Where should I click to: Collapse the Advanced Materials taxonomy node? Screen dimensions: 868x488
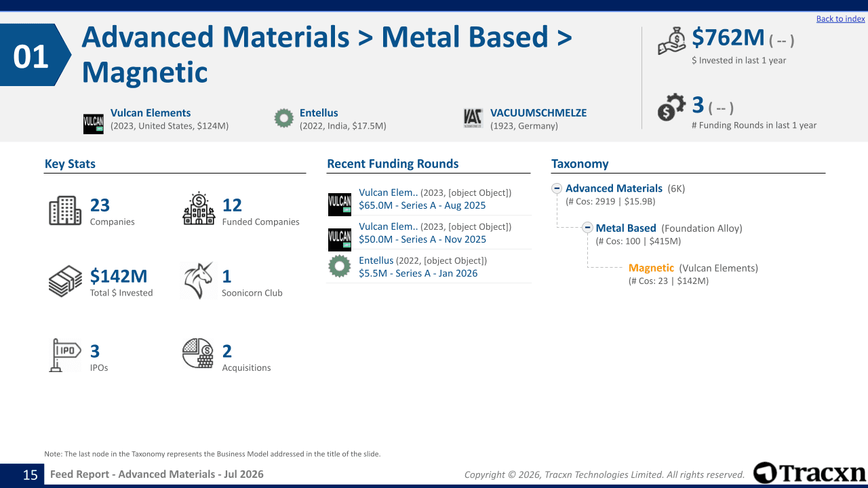pos(557,188)
